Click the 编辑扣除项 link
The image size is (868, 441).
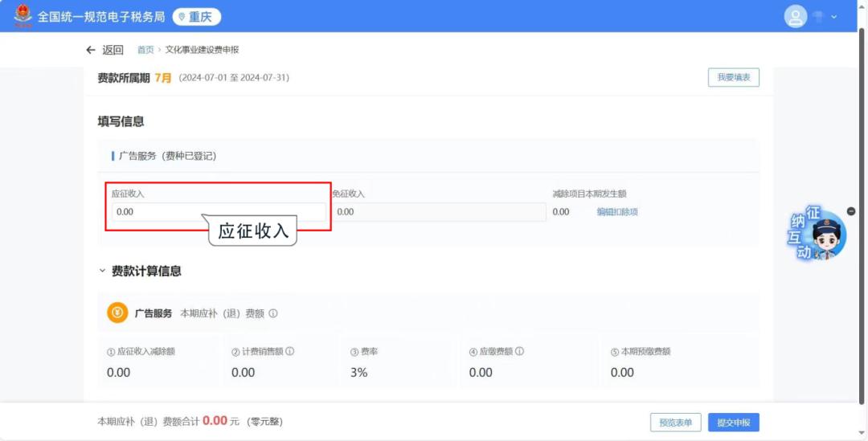616,212
